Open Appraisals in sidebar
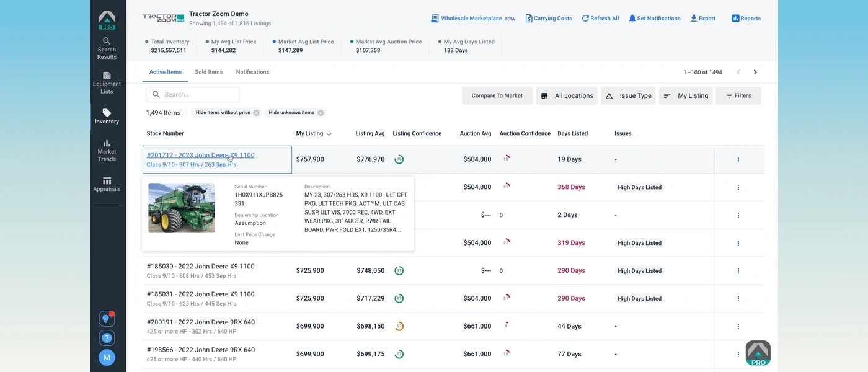The height and width of the screenshot is (372, 868). tap(107, 184)
